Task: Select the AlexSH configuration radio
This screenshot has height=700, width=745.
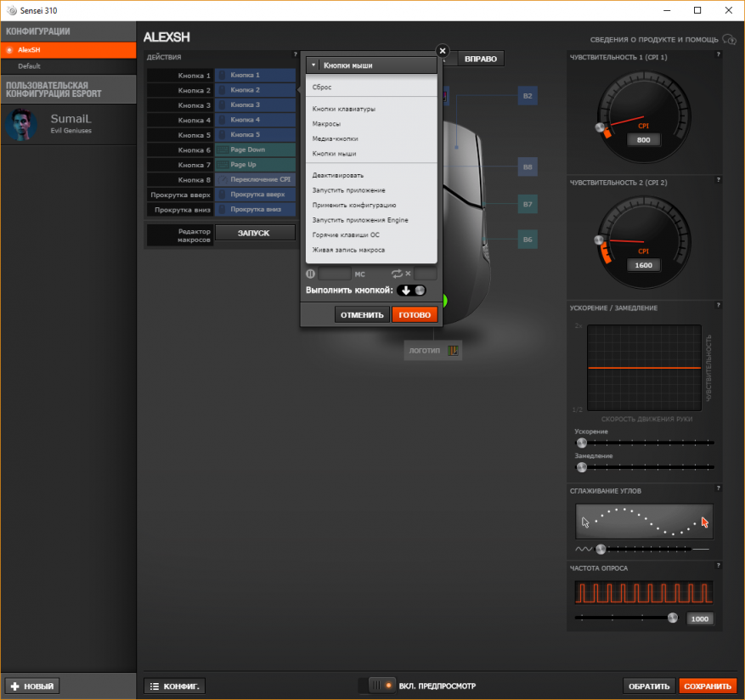Action: pos(9,50)
